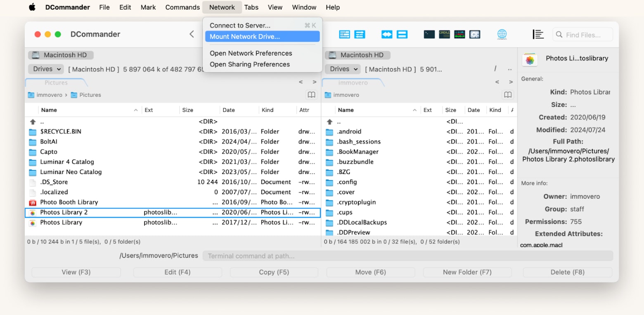Click left panel bookmarks book icon
This screenshot has height=315, width=644.
pos(312,95)
